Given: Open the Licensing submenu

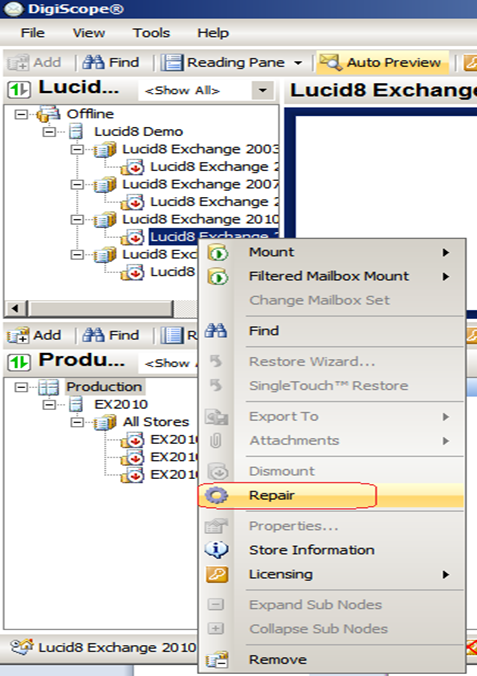Looking at the screenshot, I should point(332,574).
